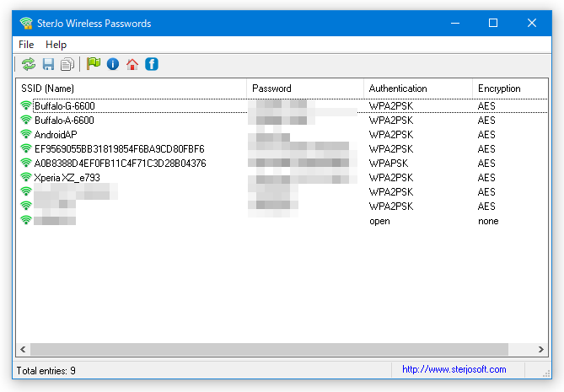
Task: Click AES cell in the AndroidAP row
Action: click(486, 135)
